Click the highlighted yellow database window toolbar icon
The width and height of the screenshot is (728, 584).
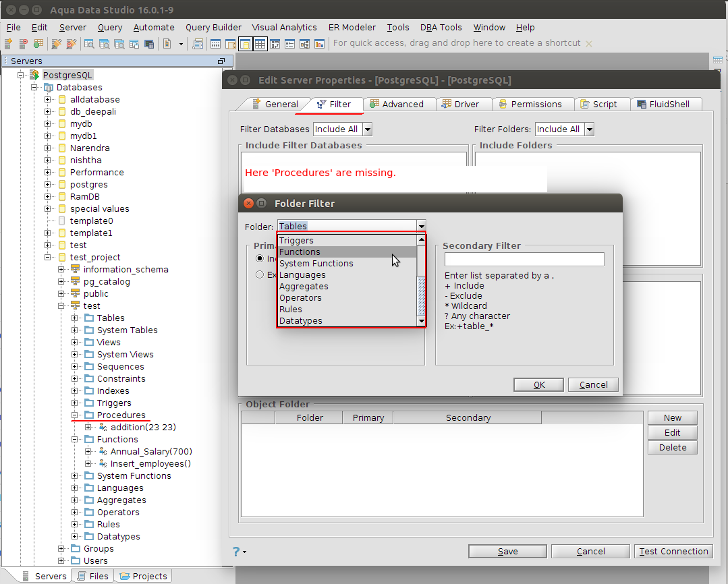pyautogui.click(x=245, y=44)
